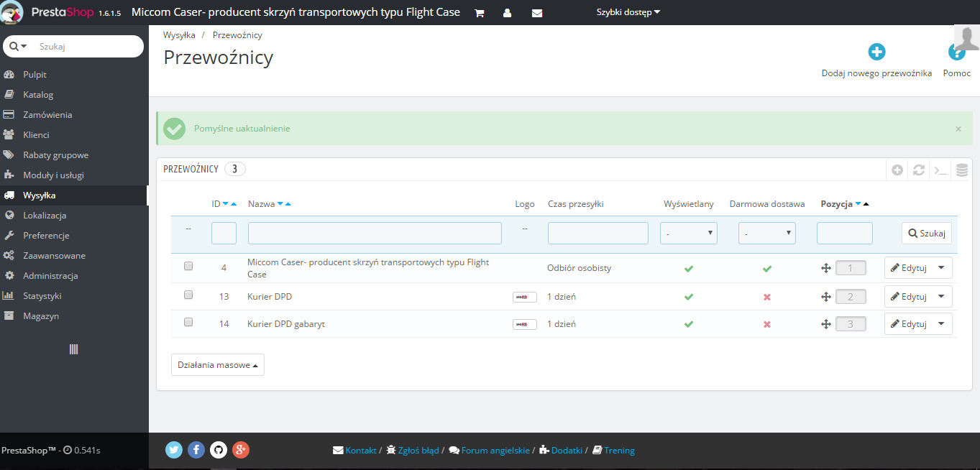Open Zamówienia in sidebar
The height and width of the screenshot is (470, 980).
click(47, 115)
